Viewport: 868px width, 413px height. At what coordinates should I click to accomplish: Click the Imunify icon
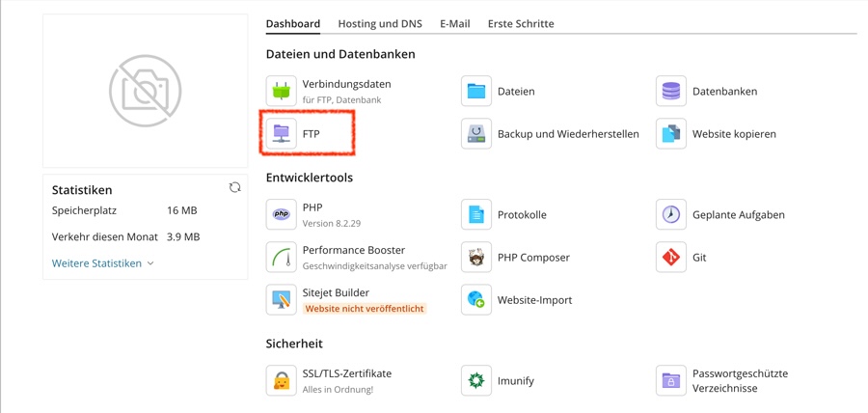point(476,380)
